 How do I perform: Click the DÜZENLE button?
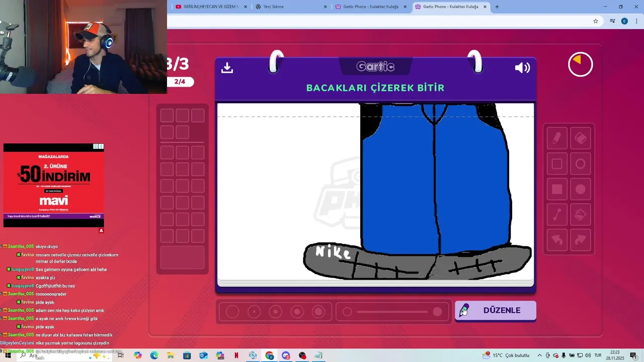click(x=496, y=311)
